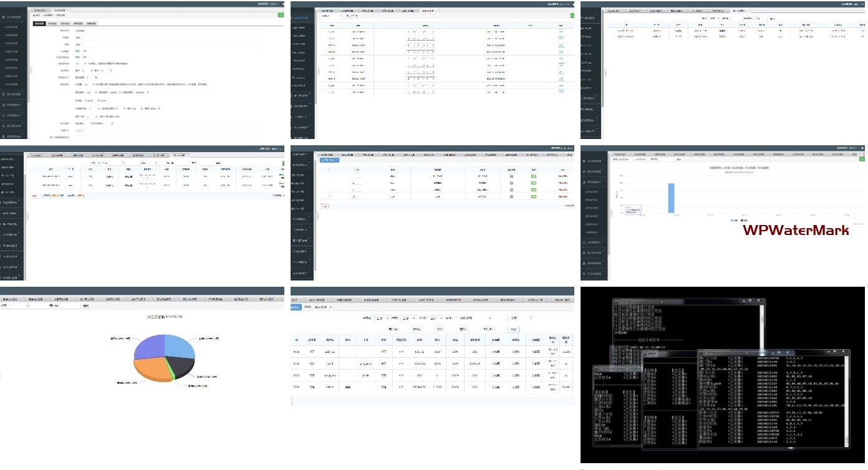The height and width of the screenshot is (470, 868).
Task: Click the start date field above the bar chart
Action: tap(624, 159)
